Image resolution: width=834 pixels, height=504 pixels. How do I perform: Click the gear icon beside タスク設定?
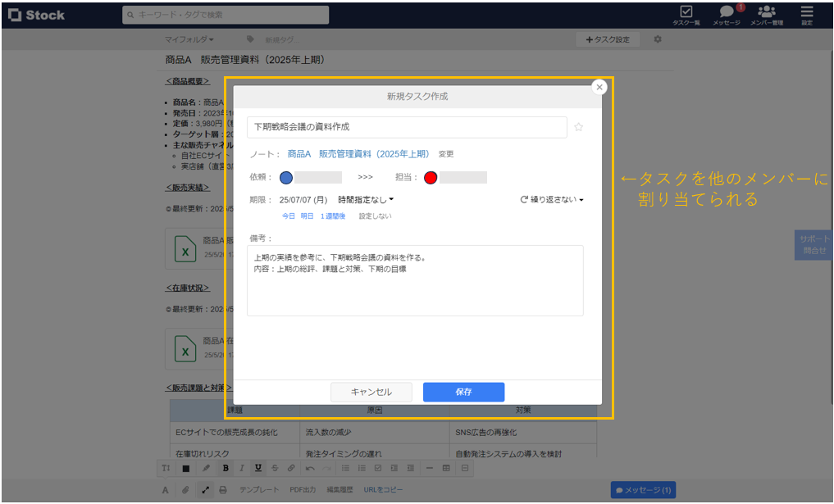(x=657, y=39)
